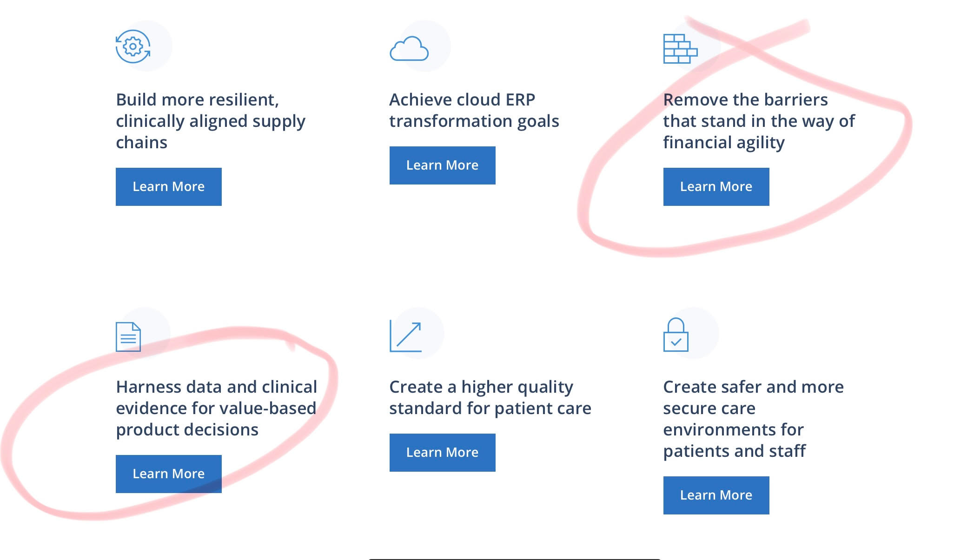Open Learn More under resilient supply chains
Screen dimensions: 974x560
coord(169,187)
